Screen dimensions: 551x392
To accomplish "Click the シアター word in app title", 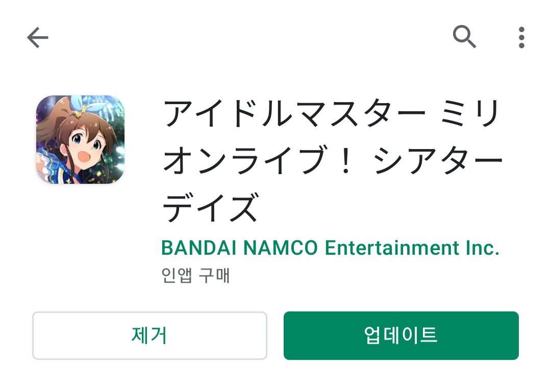I will 438,161.
